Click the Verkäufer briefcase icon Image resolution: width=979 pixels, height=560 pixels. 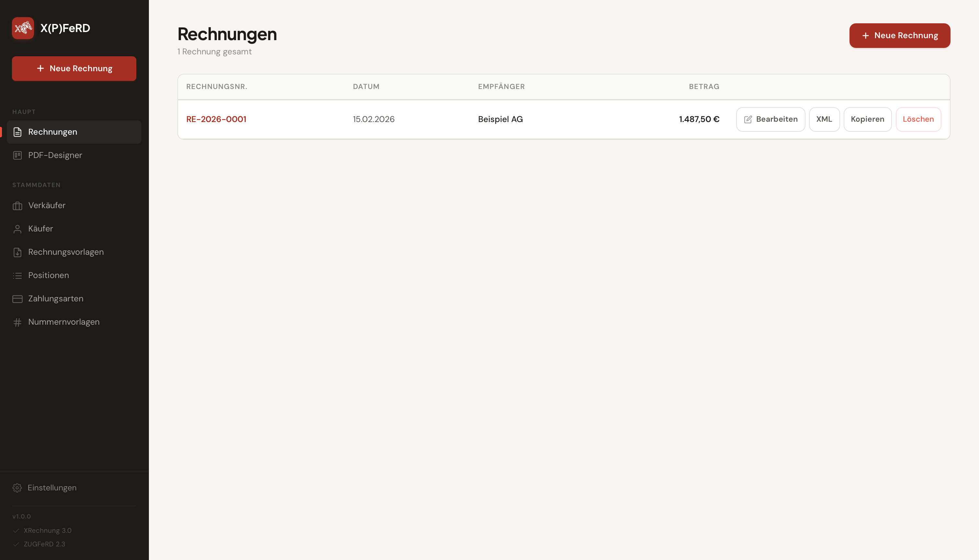click(x=17, y=206)
